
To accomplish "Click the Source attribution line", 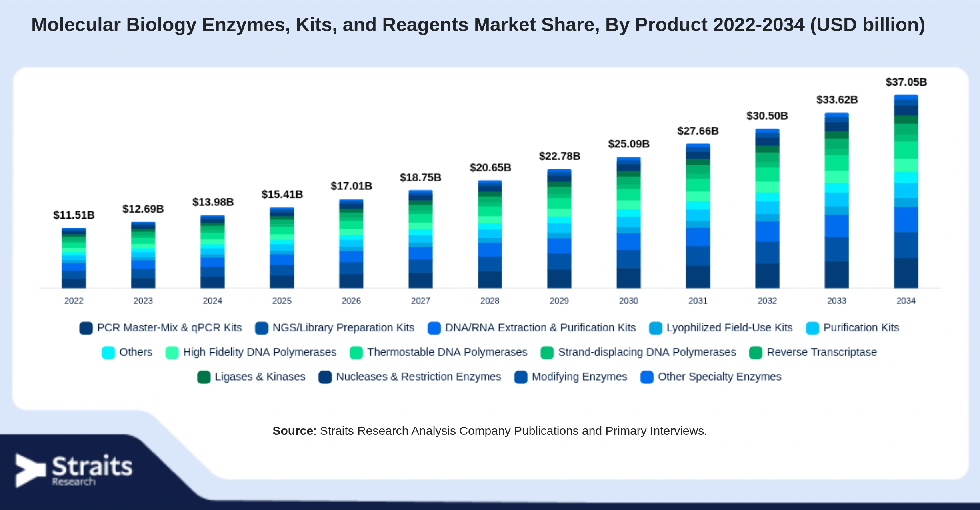I will 490,431.
